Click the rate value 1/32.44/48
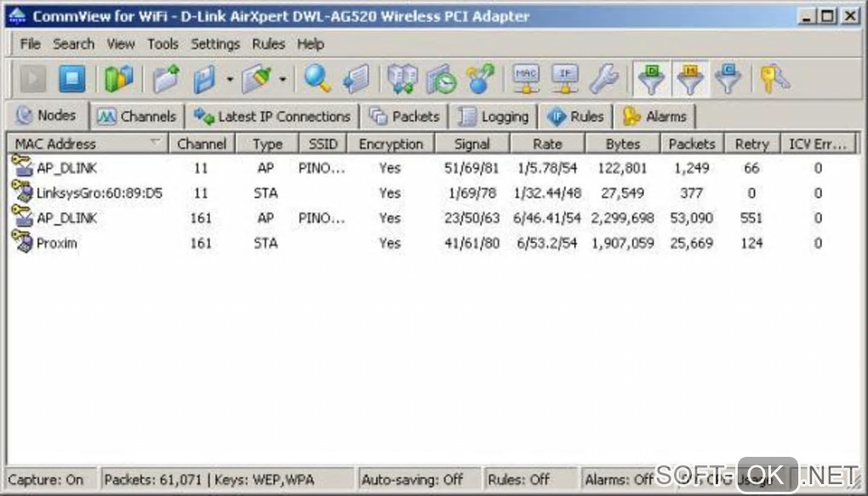This screenshot has width=868, height=496. click(547, 193)
